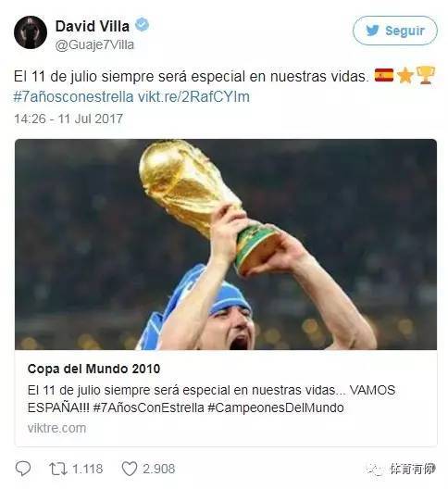Open the #7añosconestrella hashtag
The width and height of the screenshot is (448, 489).
click(73, 97)
